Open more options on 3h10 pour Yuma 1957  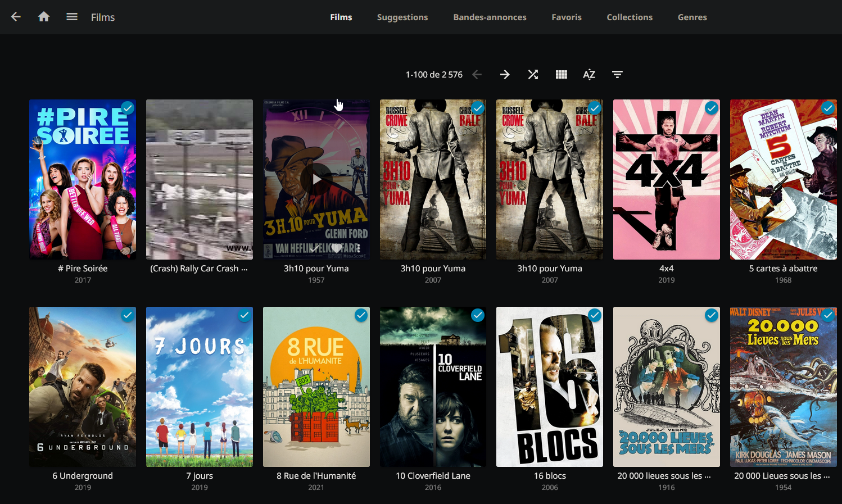coord(357,248)
